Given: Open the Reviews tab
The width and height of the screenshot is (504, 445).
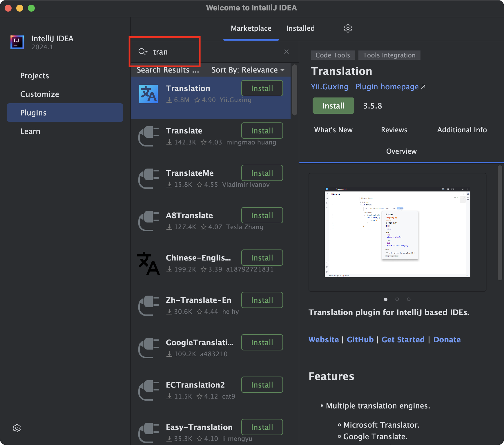Looking at the screenshot, I should 394,130.
